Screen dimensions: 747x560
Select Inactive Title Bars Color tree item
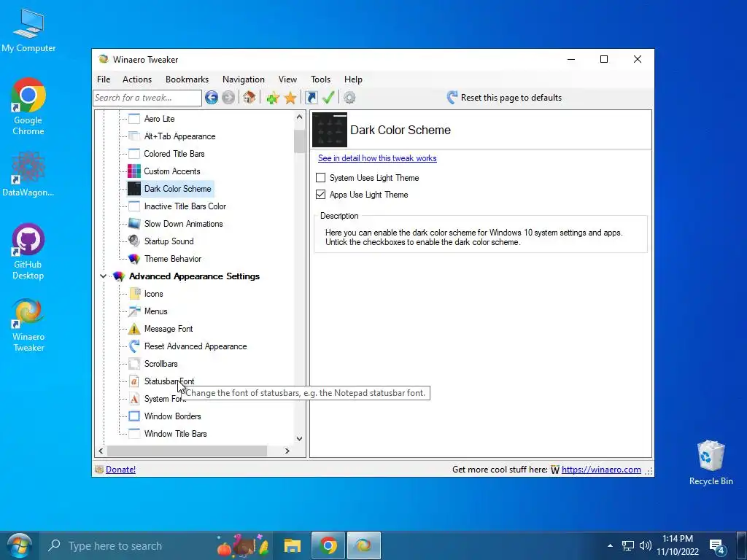click(185, 206)
